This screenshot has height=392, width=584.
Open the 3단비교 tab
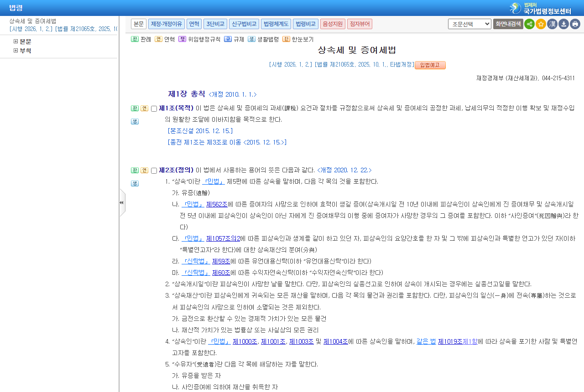coord(215,24)
